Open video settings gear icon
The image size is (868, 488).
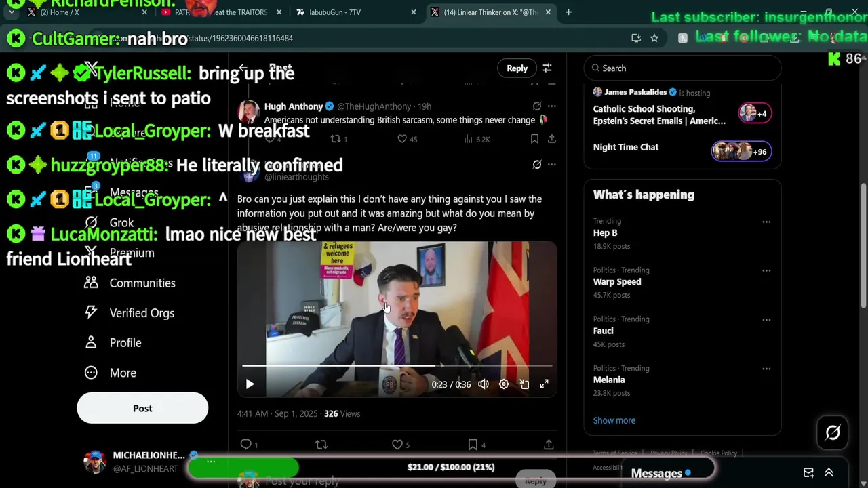point(504,384)
